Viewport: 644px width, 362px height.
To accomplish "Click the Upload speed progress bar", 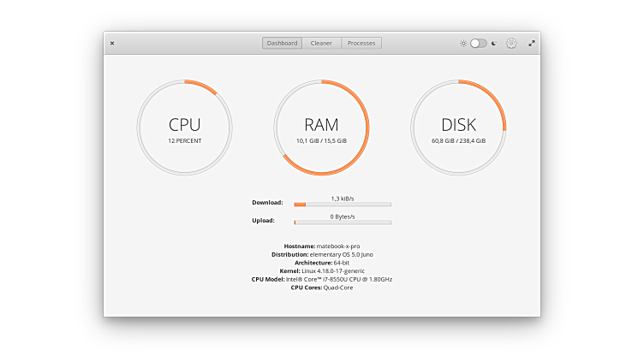I will pyautogui.click(x=343, y=223).
